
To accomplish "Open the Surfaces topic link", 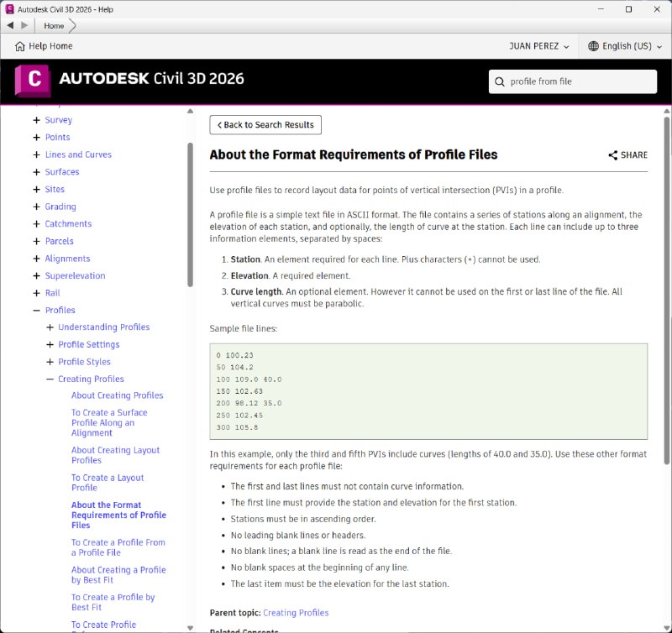I will pyautogui.click(x=62, y=172).
